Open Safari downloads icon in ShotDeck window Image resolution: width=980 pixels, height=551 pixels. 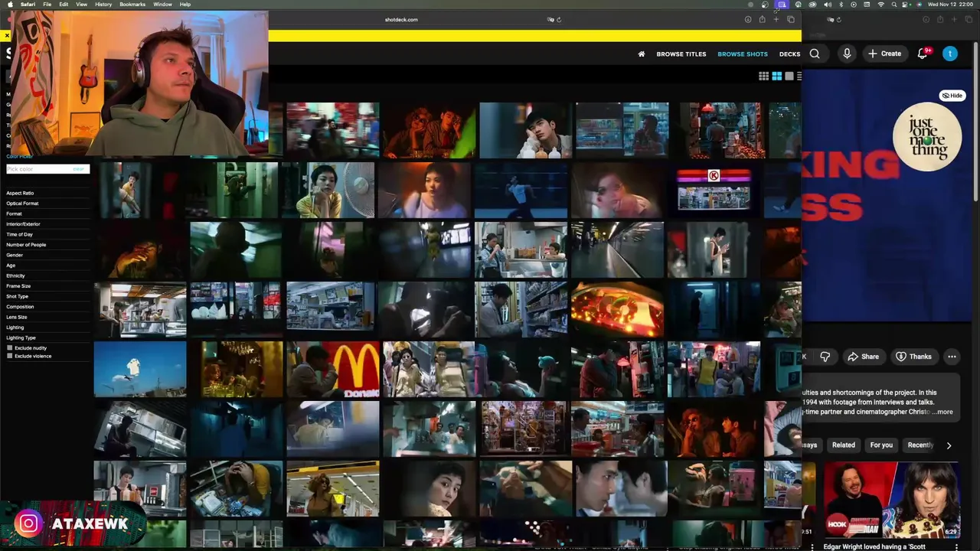[x=748, y=19]
